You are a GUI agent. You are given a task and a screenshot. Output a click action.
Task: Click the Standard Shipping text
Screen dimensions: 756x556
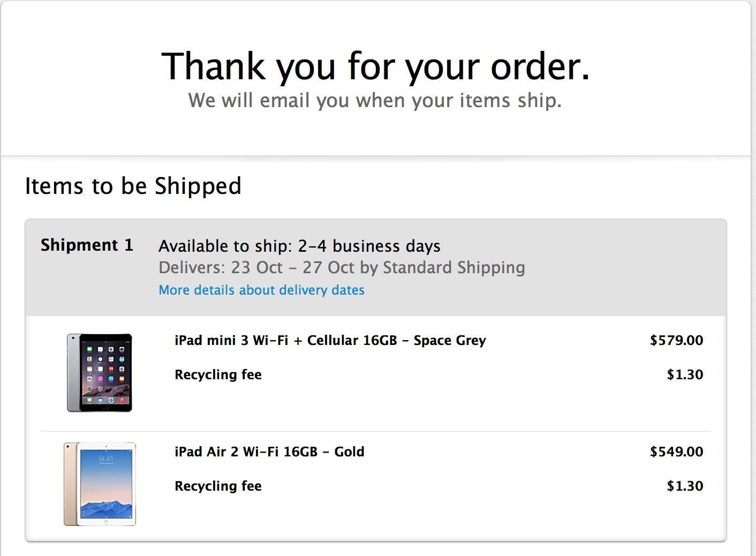point(454,267)
